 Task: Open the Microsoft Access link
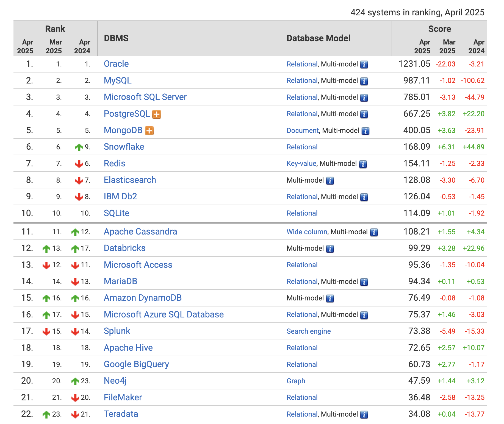tap(138, 265)
